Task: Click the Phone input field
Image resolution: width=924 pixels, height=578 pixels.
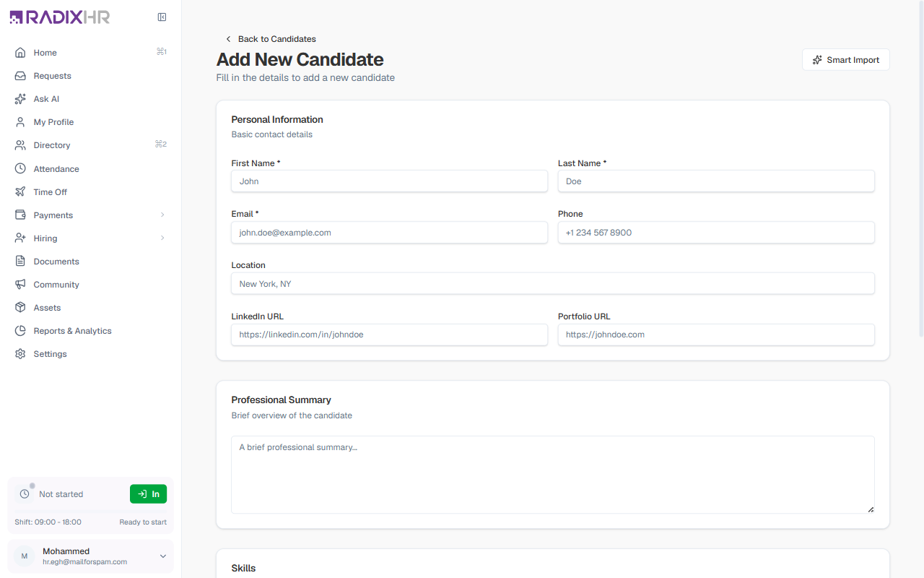Action: [x=716, y=233]
